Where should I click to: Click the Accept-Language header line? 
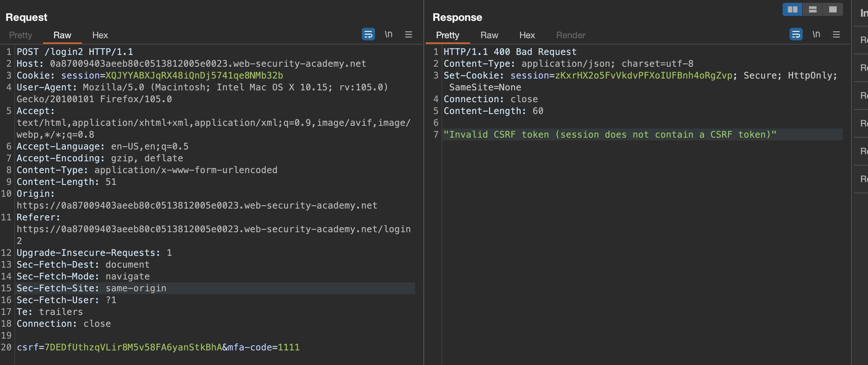[x=102, y=147]
